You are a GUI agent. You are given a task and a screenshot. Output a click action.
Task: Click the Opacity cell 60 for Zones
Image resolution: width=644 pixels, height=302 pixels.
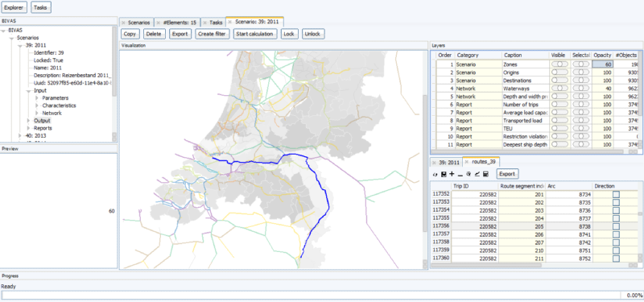click(x=602, y=64)
